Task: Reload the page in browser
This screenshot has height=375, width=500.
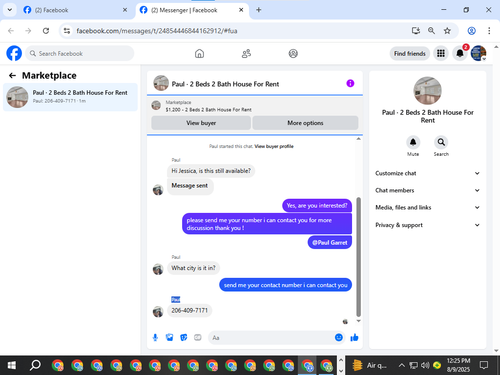Action: 46,31
